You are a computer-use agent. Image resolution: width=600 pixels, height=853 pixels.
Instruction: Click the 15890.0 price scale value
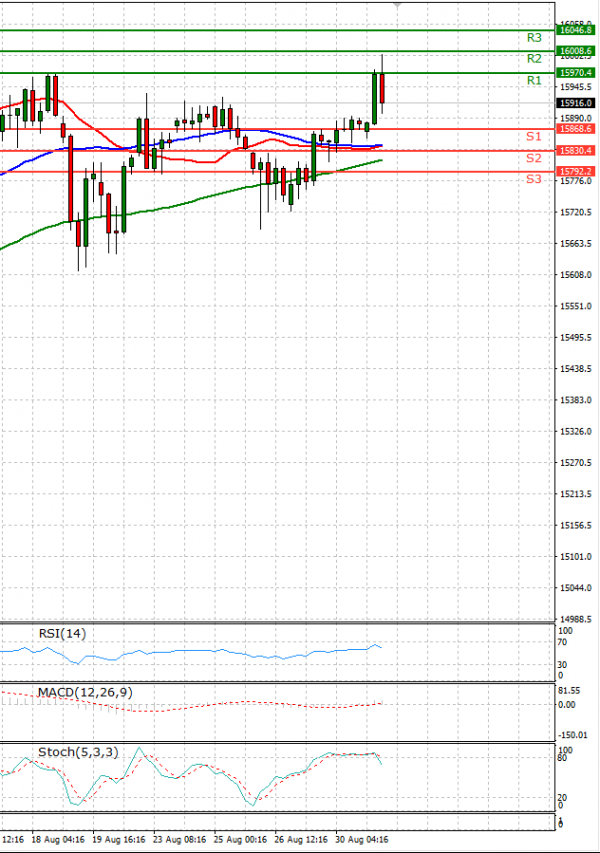click(x=576, y=118)
